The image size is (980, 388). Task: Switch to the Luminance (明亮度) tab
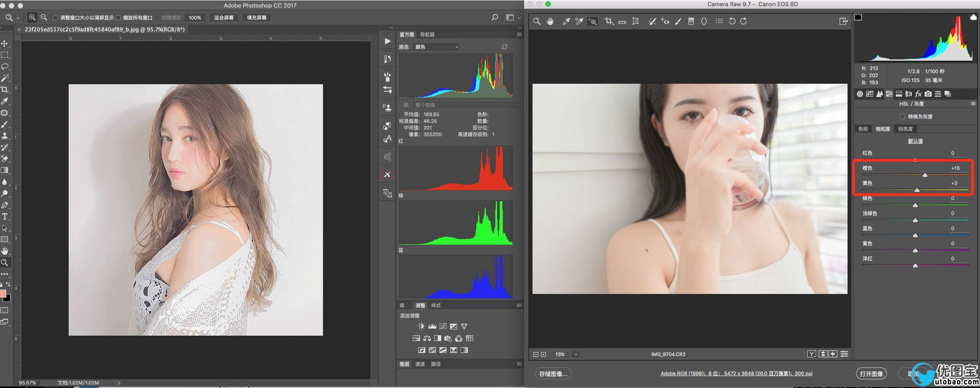pos(905,129)
